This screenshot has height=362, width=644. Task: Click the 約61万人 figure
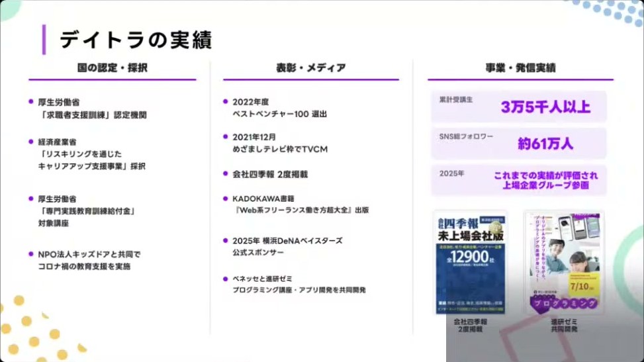pos(545,144)
